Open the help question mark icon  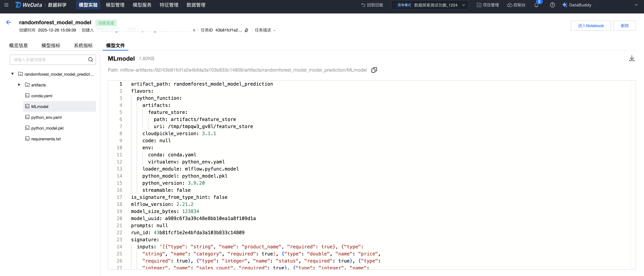click(552, 5)
